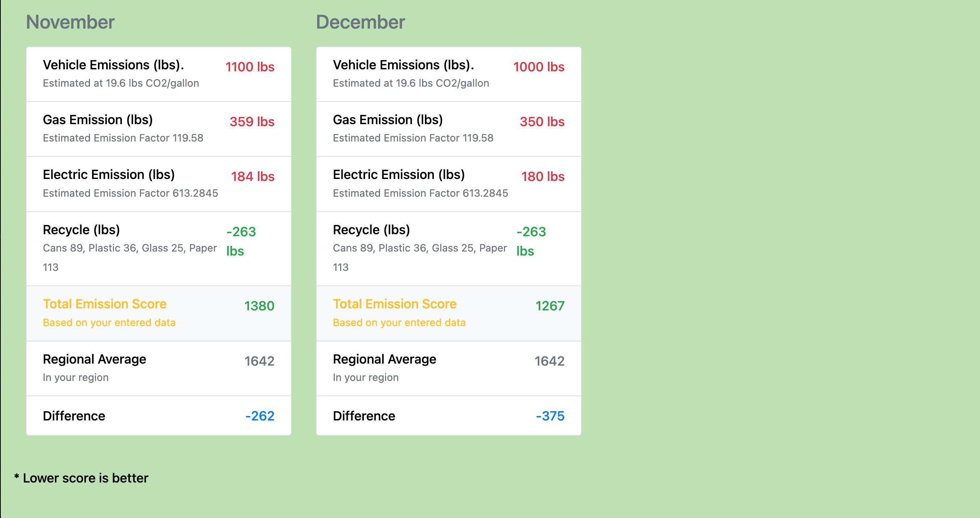Select December Regional Average row title
The height and width of the screenshot is (518, 980).
click(384, 359)
